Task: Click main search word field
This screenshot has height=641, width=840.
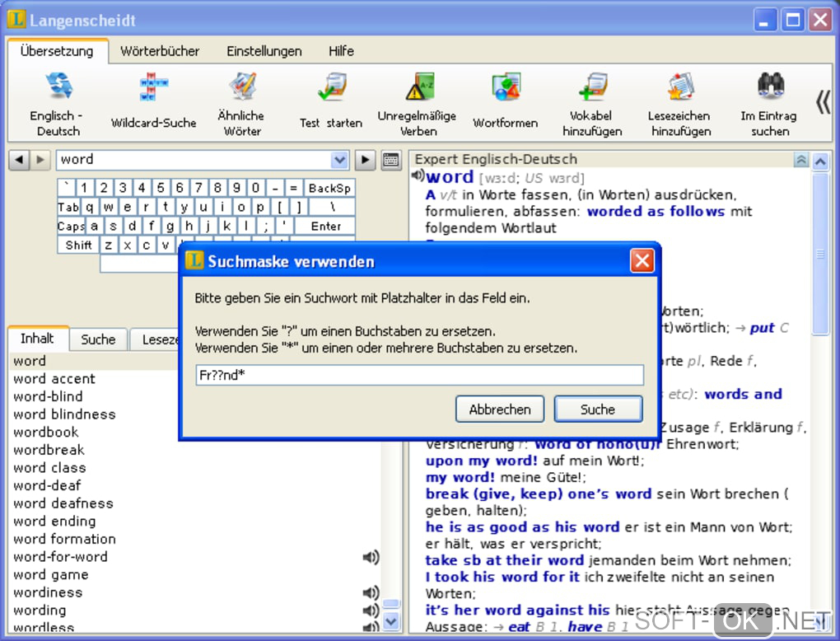Action: (x=194, y=160)
